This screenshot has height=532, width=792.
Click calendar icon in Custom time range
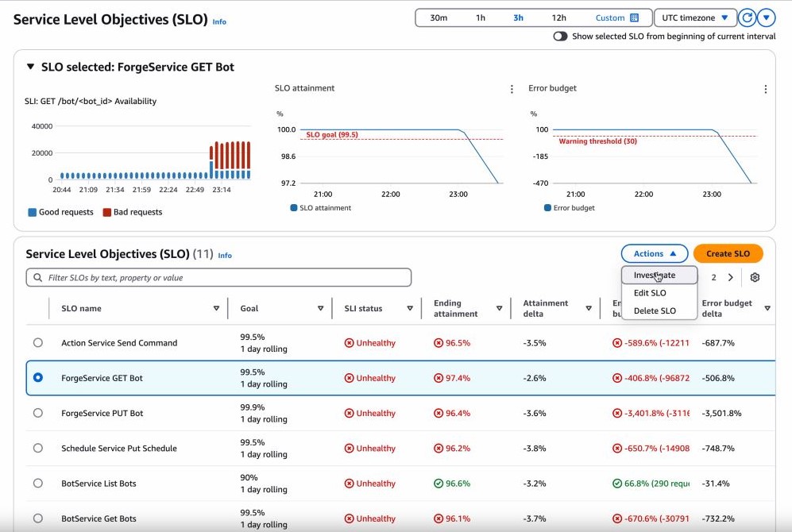click(634, 17)
